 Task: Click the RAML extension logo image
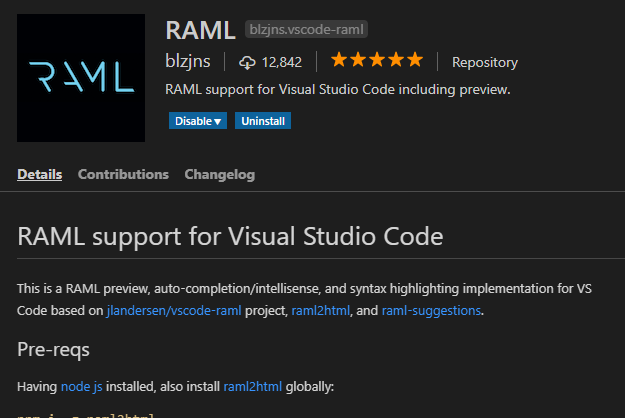[81, 78]
